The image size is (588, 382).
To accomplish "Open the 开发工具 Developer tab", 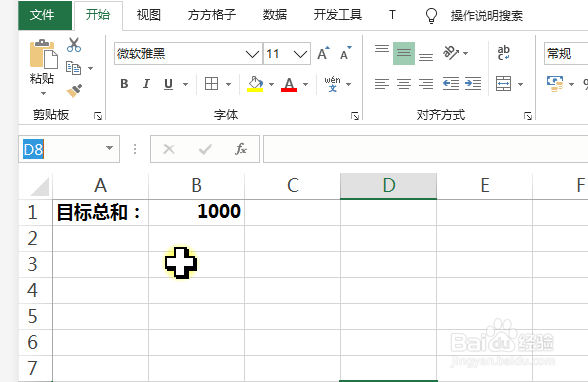I will pos(338,15).
